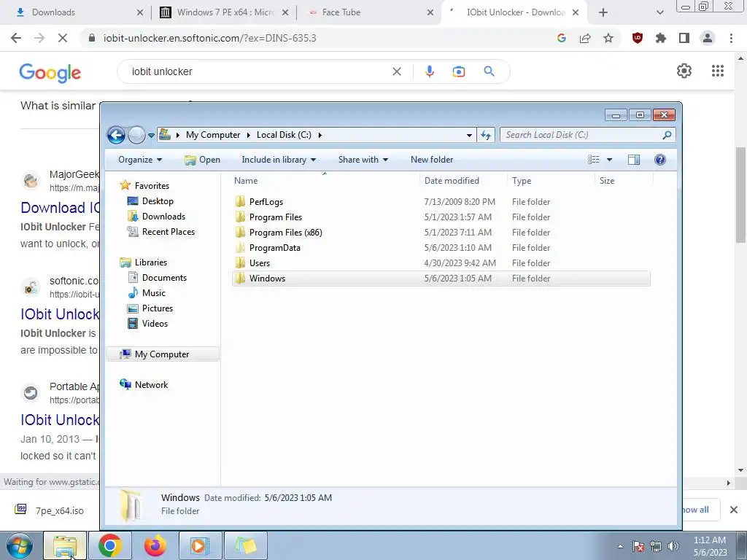
Task: Open the Share with dropdown
Action: [363, 160]
